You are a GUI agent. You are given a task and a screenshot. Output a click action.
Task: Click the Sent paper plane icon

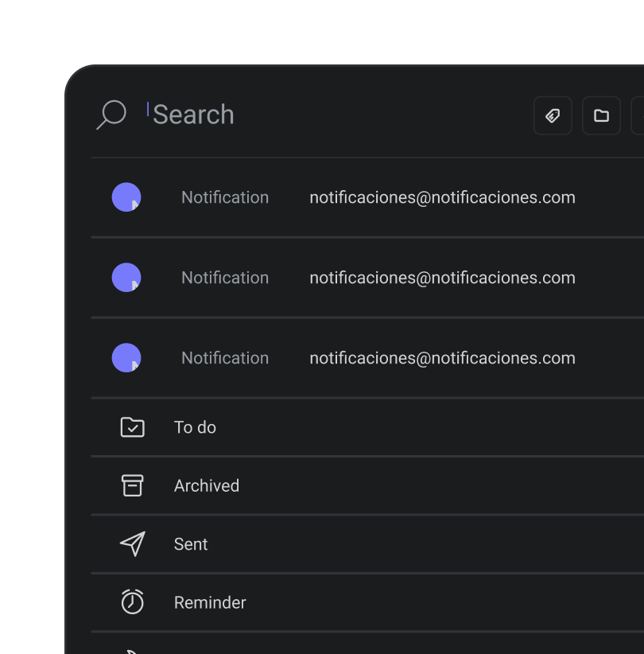click(x=132, y=544)
